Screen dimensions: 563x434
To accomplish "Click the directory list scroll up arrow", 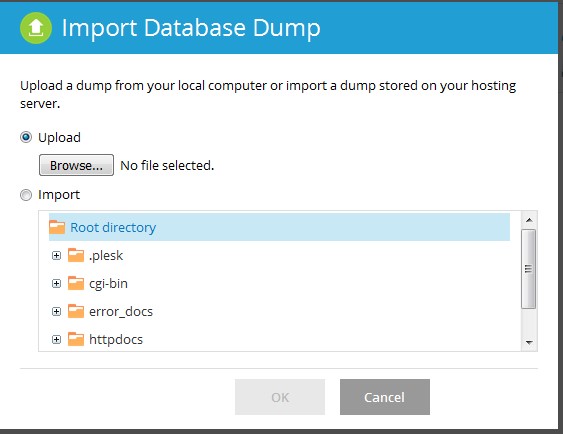I will coord(529,220).
